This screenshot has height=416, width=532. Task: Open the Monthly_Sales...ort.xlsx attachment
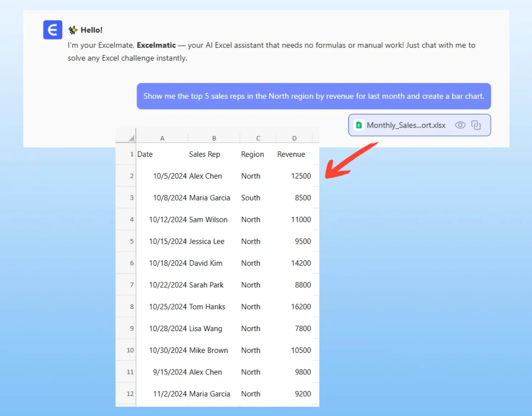(406, 125)
